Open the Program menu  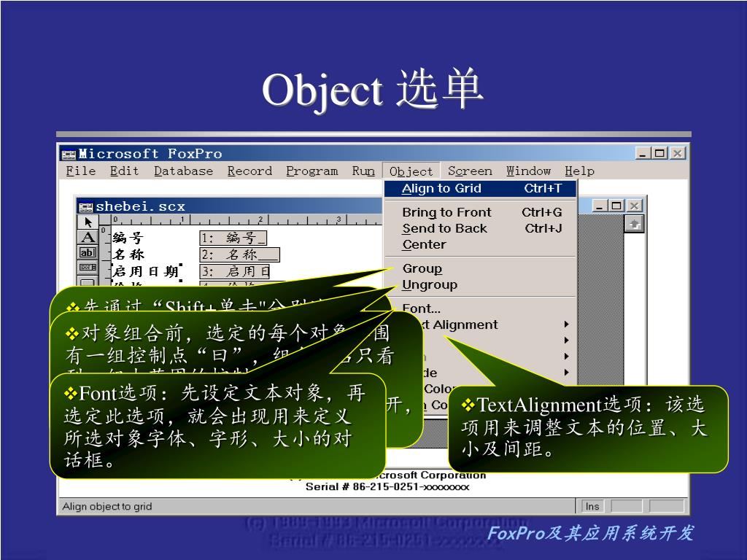[312, 171]
